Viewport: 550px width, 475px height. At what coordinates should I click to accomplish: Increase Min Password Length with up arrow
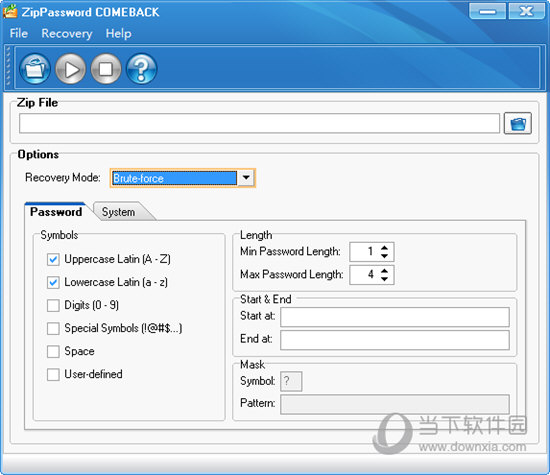384,247
